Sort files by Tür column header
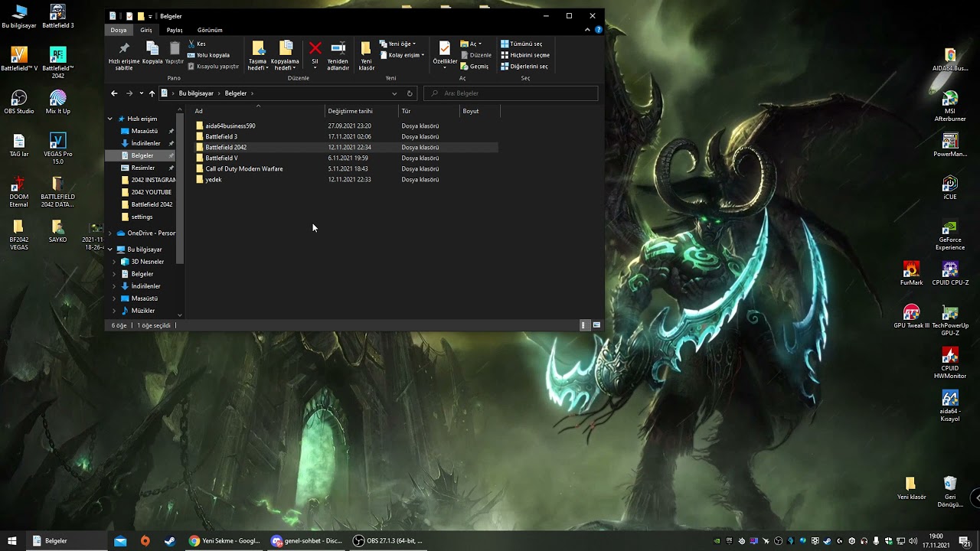This screenshot has width=980, height=551. click(x=430, y=111)
